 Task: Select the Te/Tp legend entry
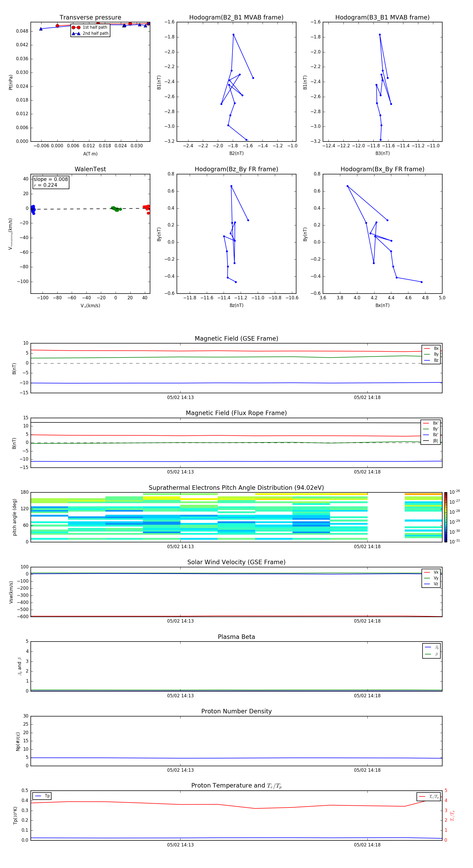click(x=429, y=796)
